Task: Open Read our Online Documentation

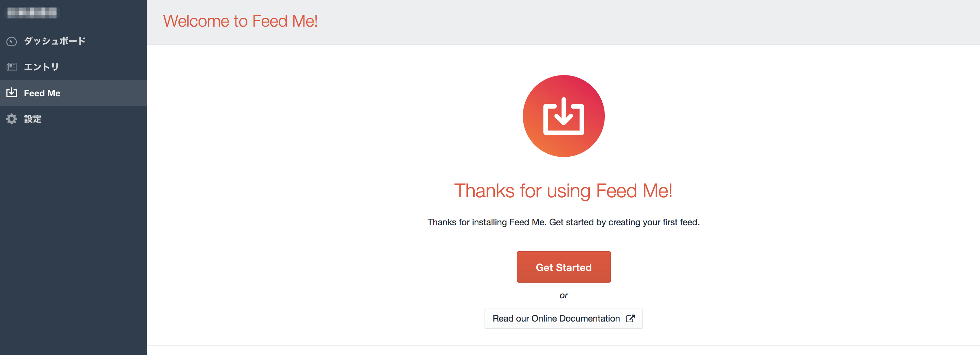Action: [x=563, y=318]
